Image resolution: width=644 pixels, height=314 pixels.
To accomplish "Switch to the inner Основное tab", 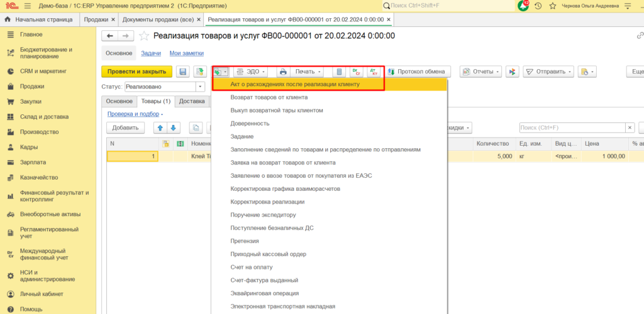I will click(x=119, y=101).
